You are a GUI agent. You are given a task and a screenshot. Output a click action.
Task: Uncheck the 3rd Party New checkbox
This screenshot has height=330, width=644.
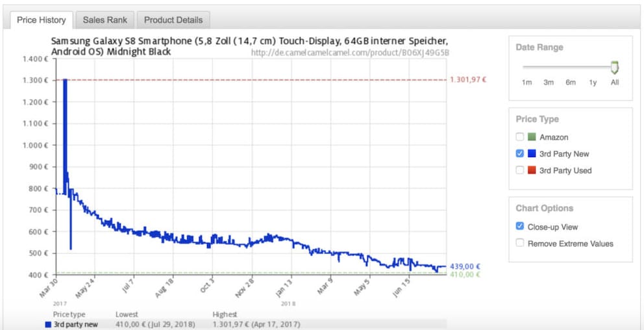[x=519, y=154]
